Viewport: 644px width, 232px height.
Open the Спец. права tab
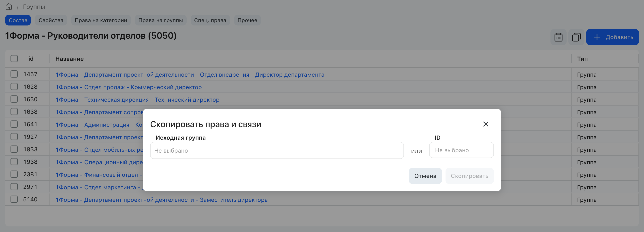[210, 20]
